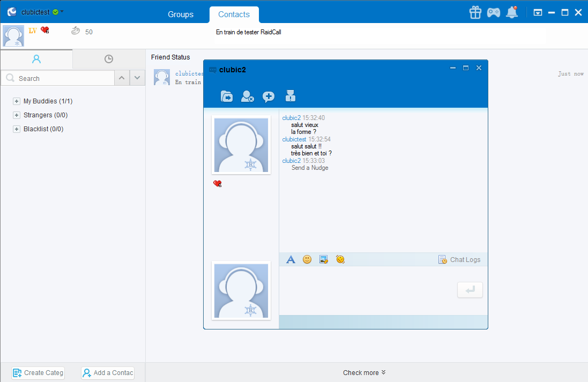Click the search up arrow button
Viewport: 588px width, 382px height.
click(x=122, y=78)
